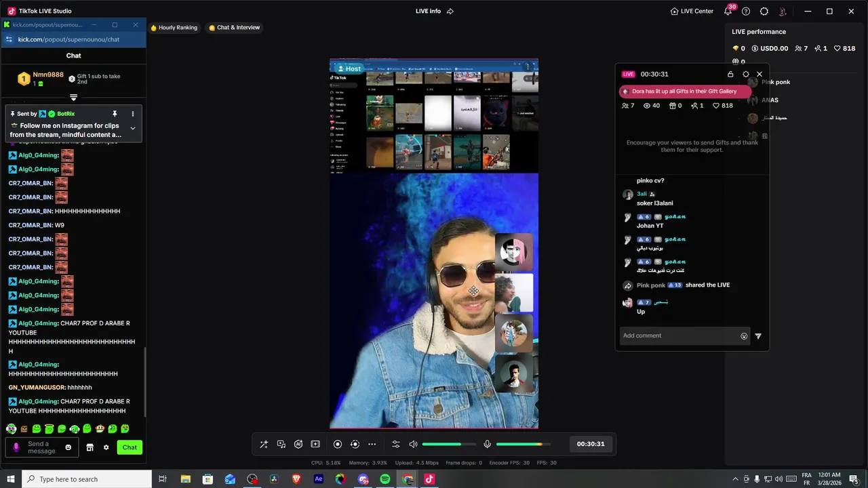Screen dimensions: 868x488
Task: Open After Effects from the taskbar
Action: (x=319, y=479)
